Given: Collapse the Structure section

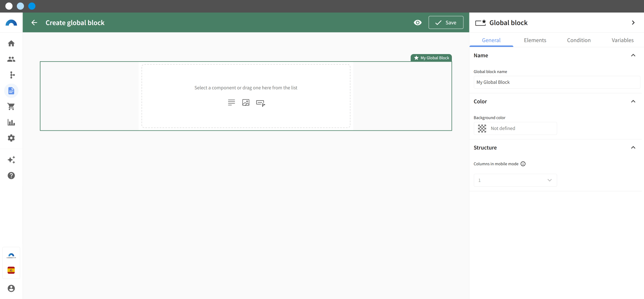Looking at the screenshot, I should coord(633,148).
